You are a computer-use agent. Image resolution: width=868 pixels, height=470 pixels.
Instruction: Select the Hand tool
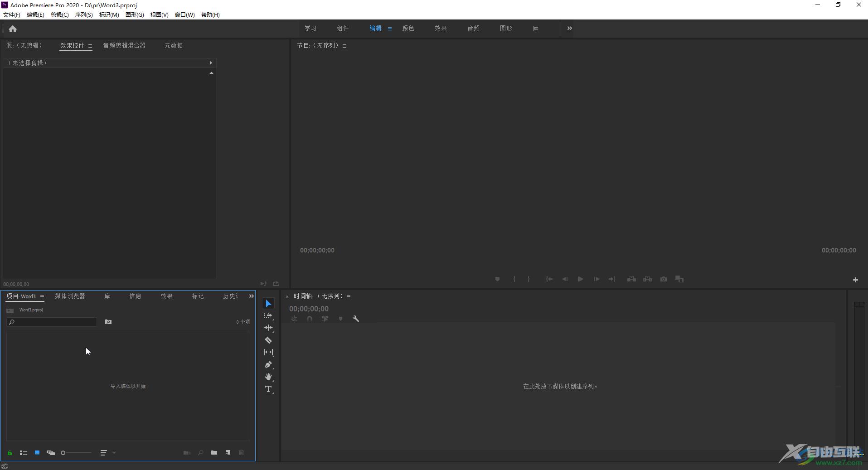coord(268,377)
